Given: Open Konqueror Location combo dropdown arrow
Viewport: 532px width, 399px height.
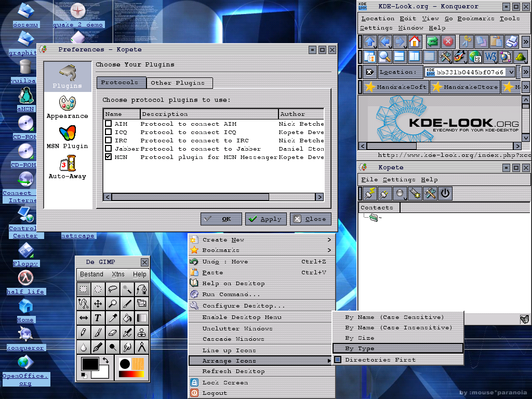Looking at the screenshot, I should pos(511,72).
